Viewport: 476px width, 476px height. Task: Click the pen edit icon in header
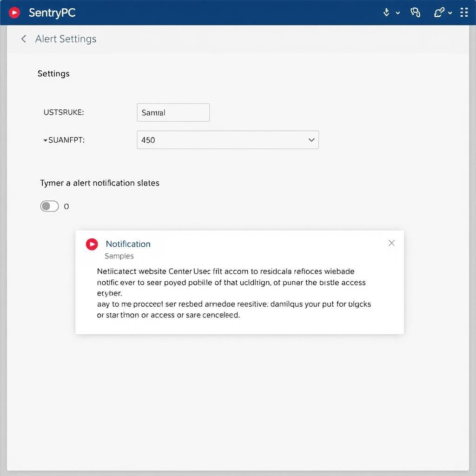[x=439, y=13]
